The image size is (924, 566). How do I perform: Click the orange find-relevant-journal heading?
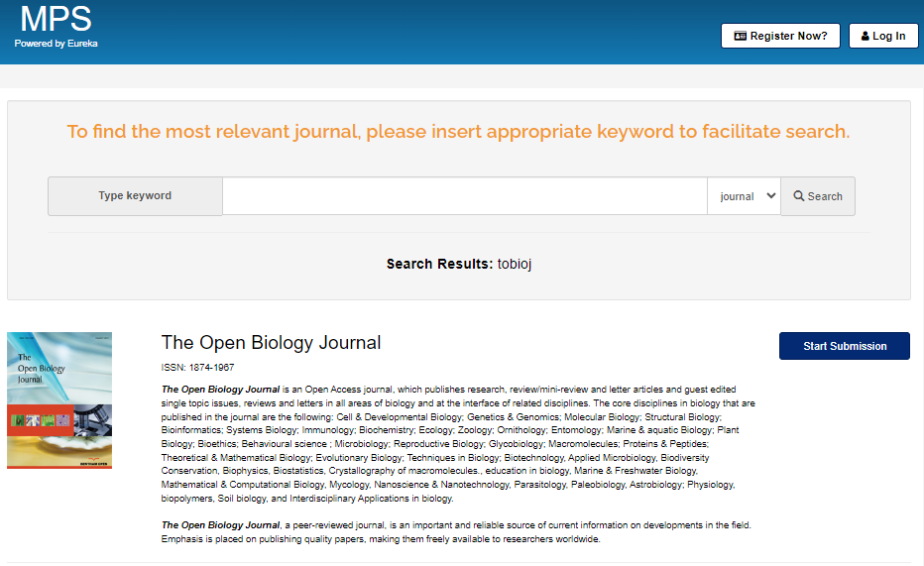click(458, 132)
